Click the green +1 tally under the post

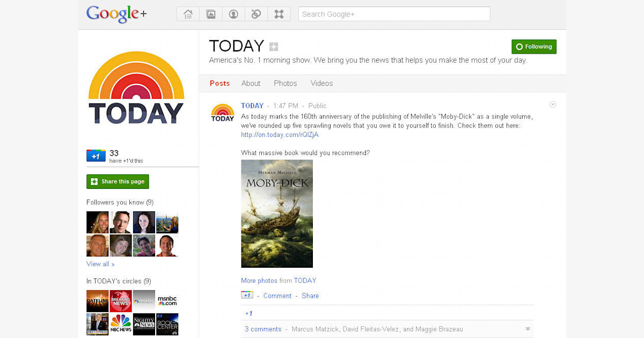pos(248,313)
